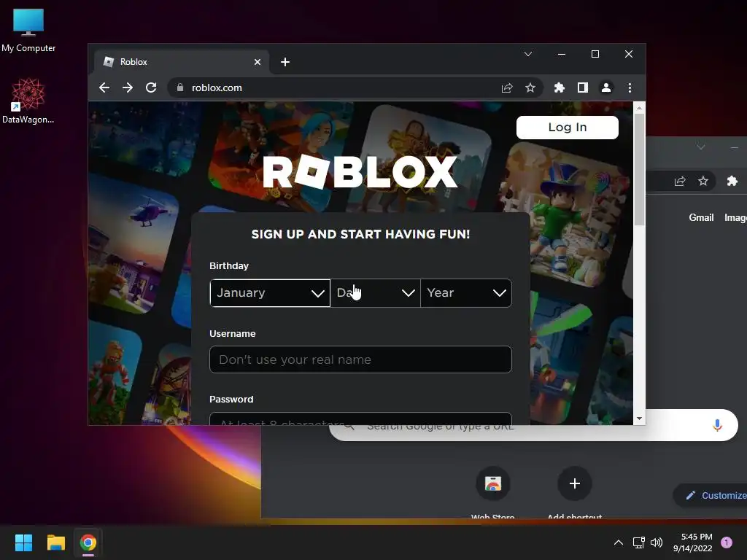Toggle the side panel icon in Chrome
This screenshot has height=560, width=747.
tap(583, 87)
